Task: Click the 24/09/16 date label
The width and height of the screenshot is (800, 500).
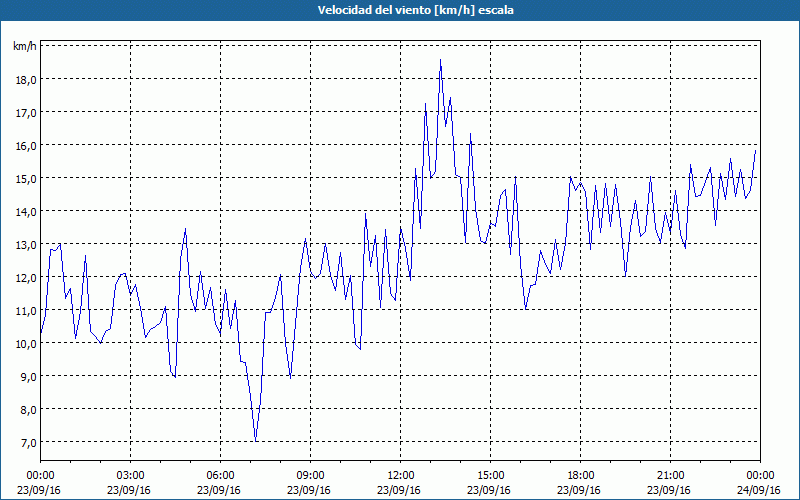Action: point(759,490)
